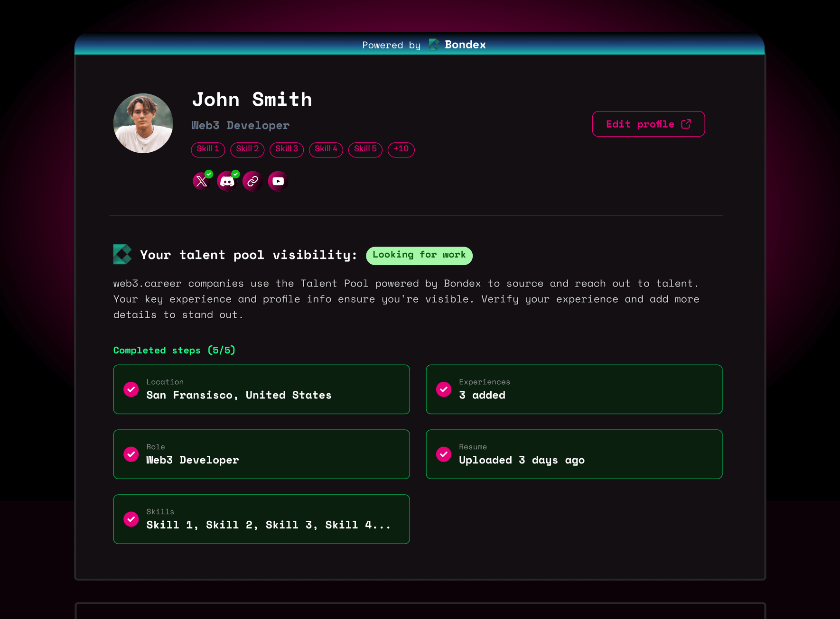Click the Bondex logo in the top banner

[x=434, y=45]
